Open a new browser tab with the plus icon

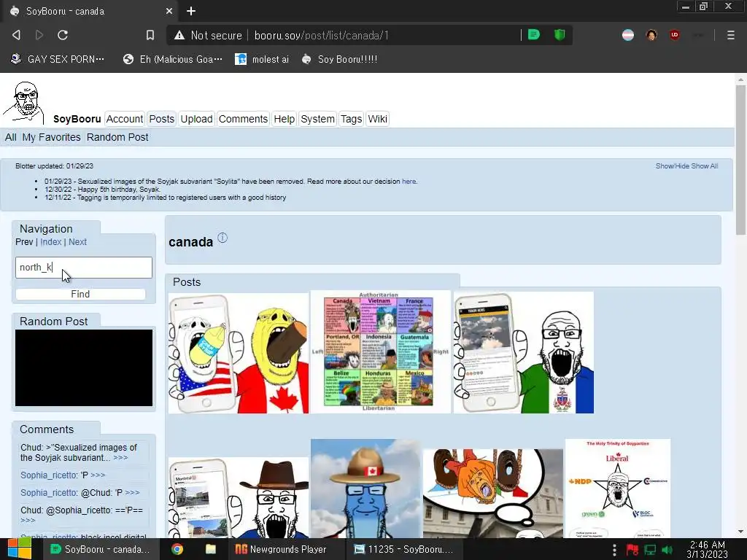click(x=191, y=11)
